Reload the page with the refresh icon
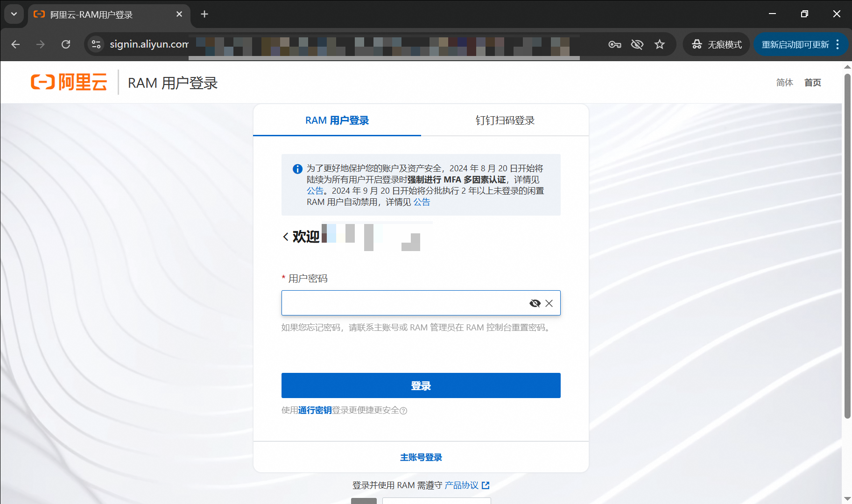The width and height of the screenshot is (852, 504). (x=66, y=44)
